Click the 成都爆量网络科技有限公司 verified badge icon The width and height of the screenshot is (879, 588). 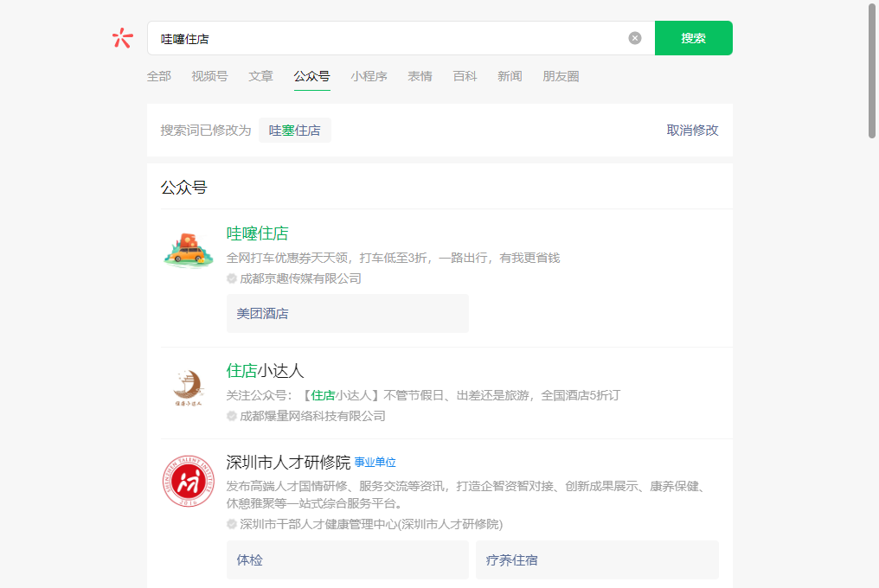(232, 416)
